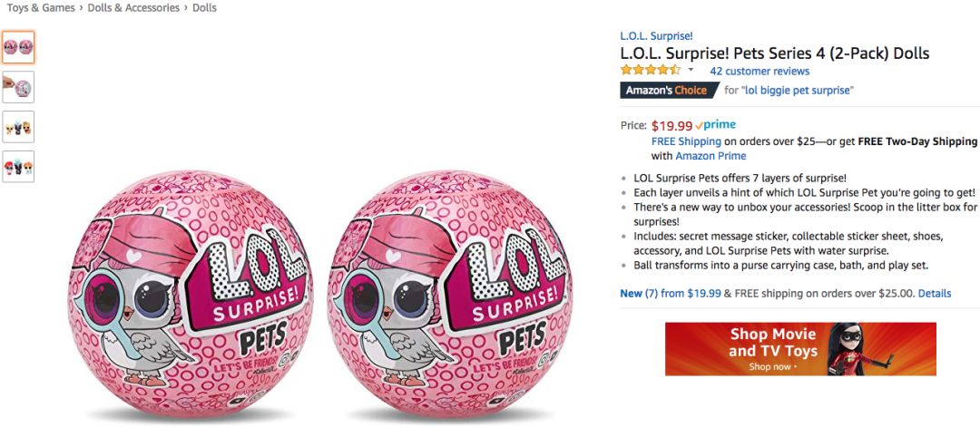Open the FREE Shipping link
Screen dimensions: 980x427
pos(686,141)
